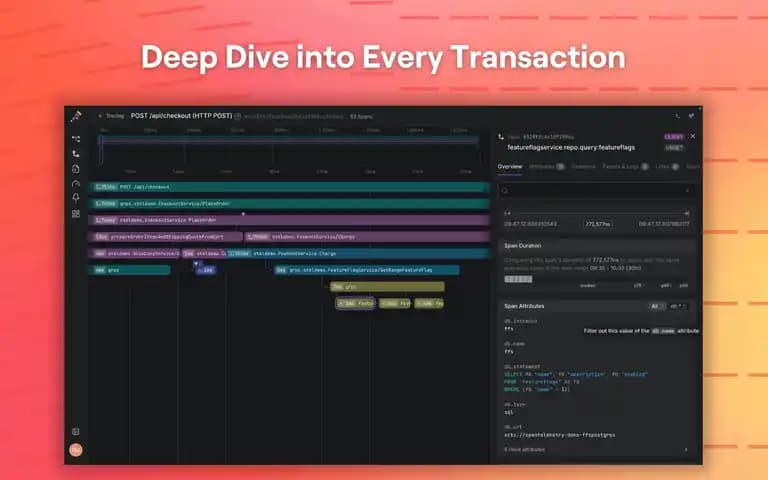Select the 772.577ms duration value
Viewport: 768px width, 480px height.
[598, 224]
